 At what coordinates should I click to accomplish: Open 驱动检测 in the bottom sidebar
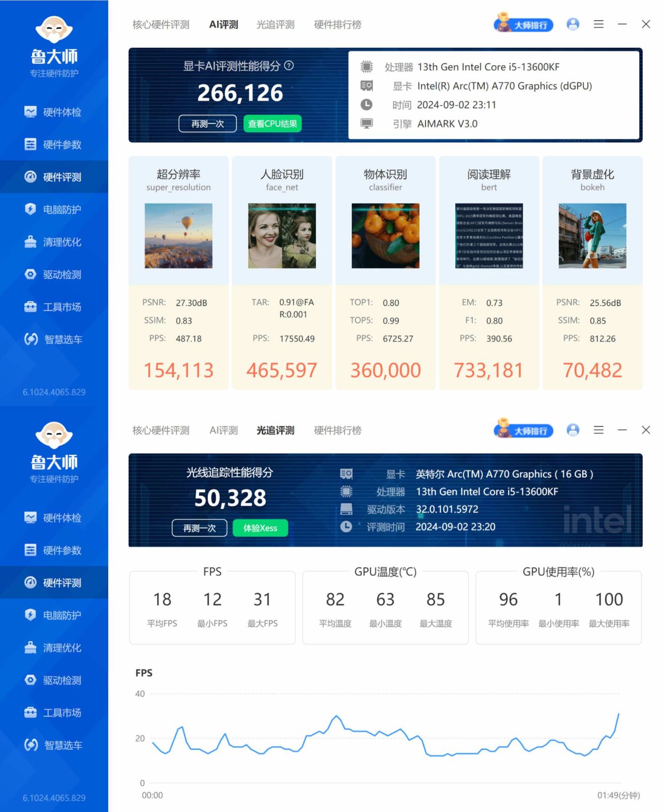(54, 680)
